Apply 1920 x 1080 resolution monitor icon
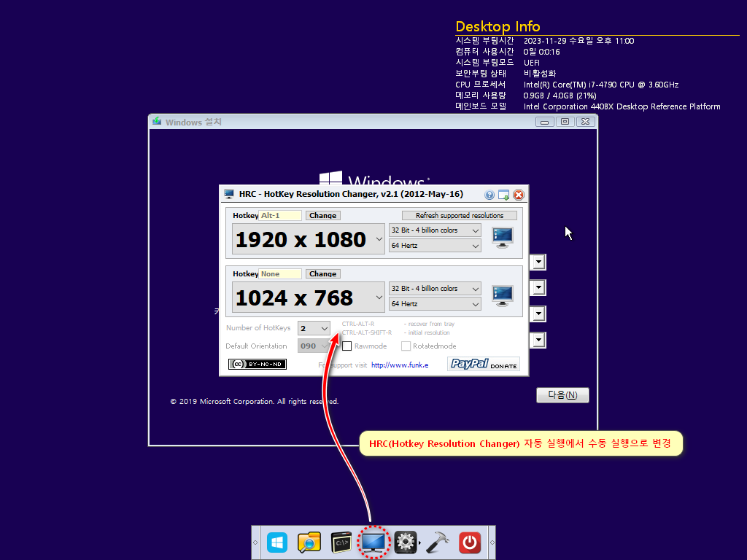The height and width of the screenshot is (560, 747). (x=503, y=238)
